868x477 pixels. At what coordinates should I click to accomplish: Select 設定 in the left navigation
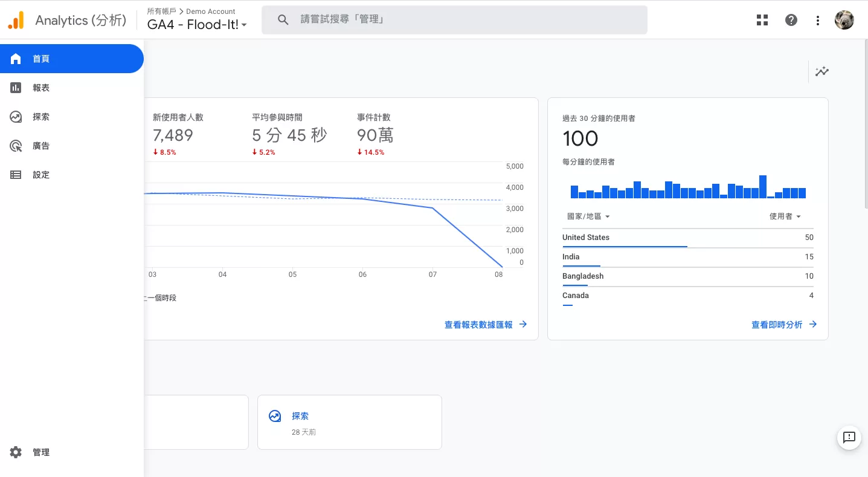tap(71, 175)
